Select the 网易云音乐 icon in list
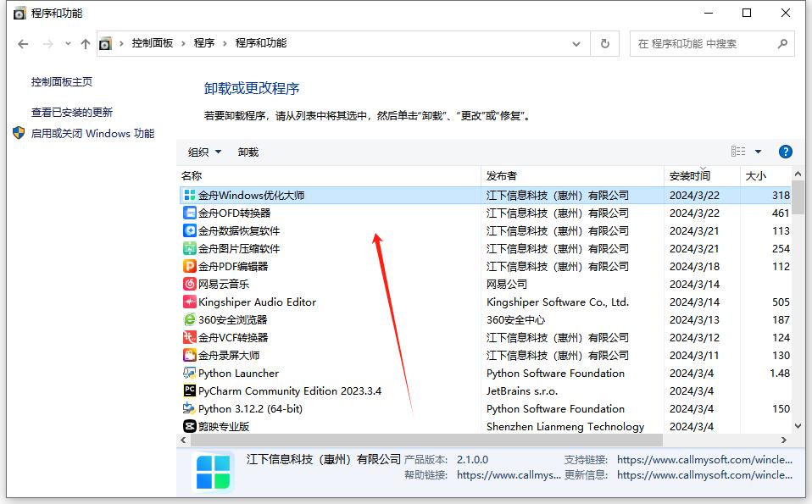Viewport: 812px width, 504px height. (190, 285)
